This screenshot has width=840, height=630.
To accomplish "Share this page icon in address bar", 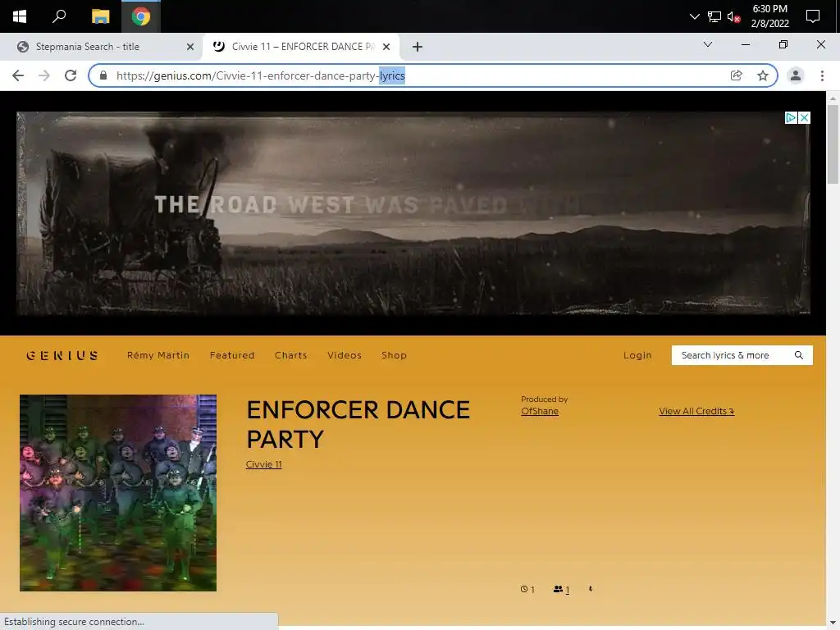I will (737, 75).
